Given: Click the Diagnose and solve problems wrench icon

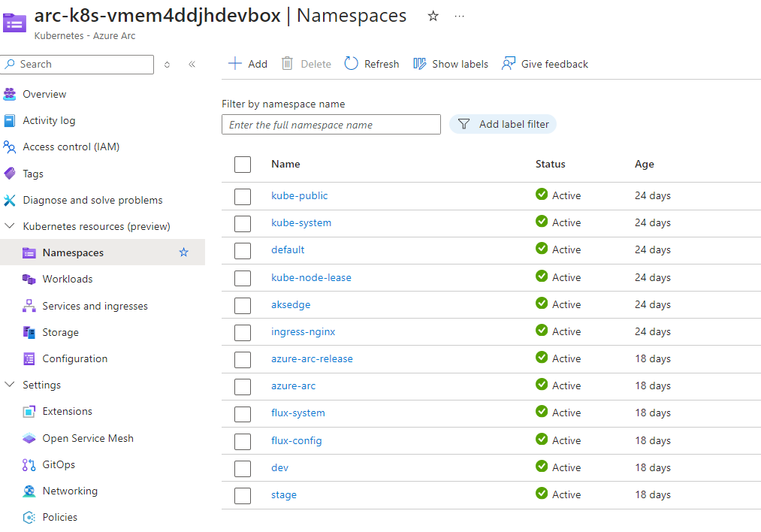Looking at the screenshot, I should coord(10,200).
